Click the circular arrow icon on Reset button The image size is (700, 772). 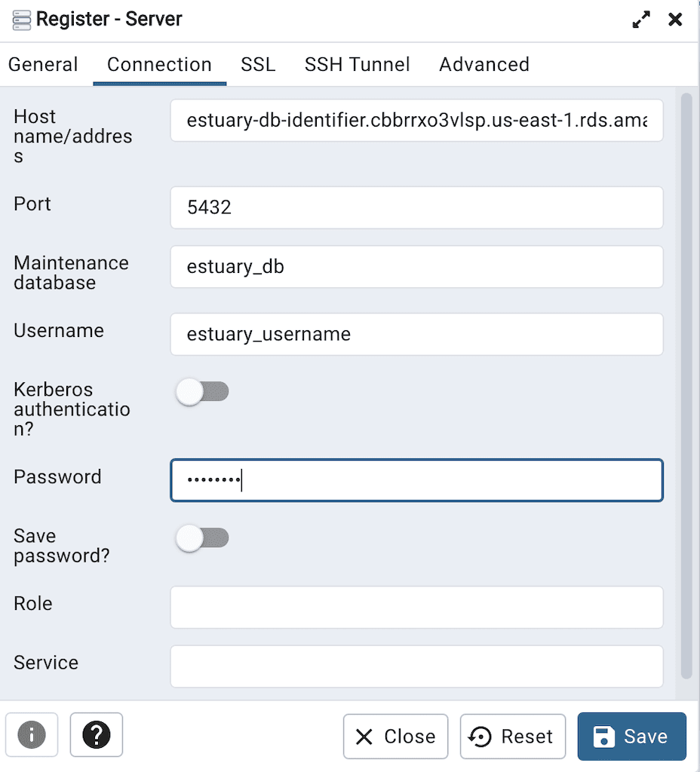[x=477, y=737]
